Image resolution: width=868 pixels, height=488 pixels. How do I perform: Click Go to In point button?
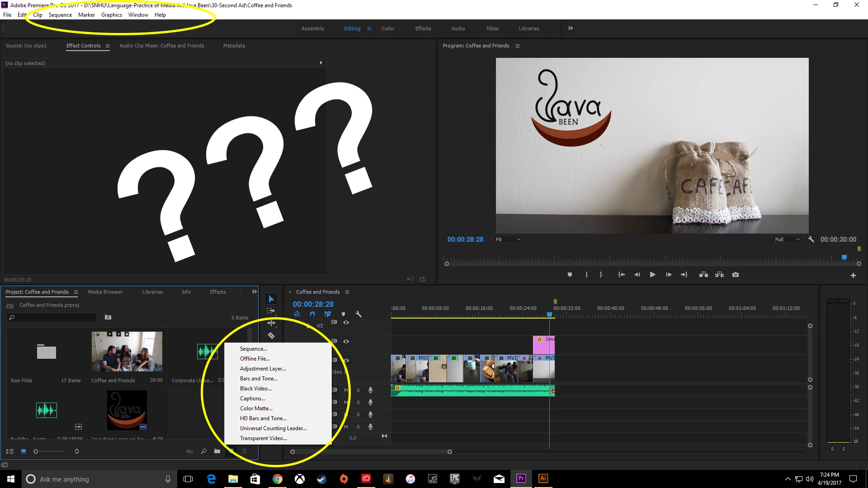coord(621,275)
